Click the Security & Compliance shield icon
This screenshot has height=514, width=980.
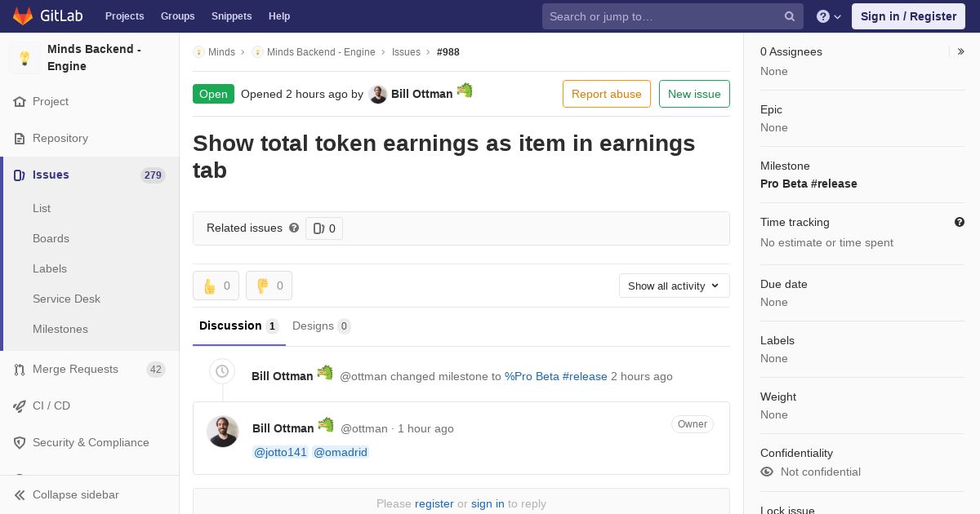pos(20,443)
